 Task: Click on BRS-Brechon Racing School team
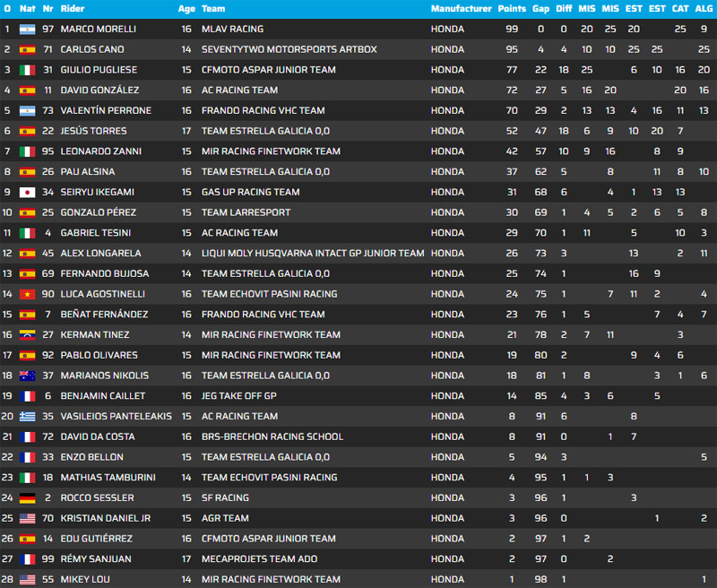tap(272, 437)
